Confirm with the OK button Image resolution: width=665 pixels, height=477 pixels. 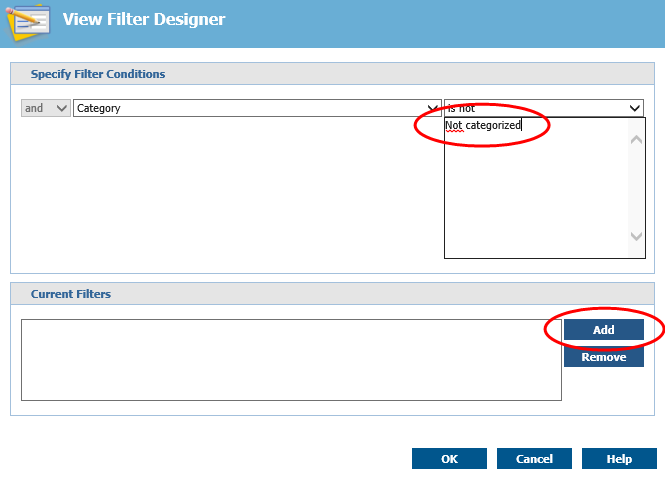coord(449,459)
